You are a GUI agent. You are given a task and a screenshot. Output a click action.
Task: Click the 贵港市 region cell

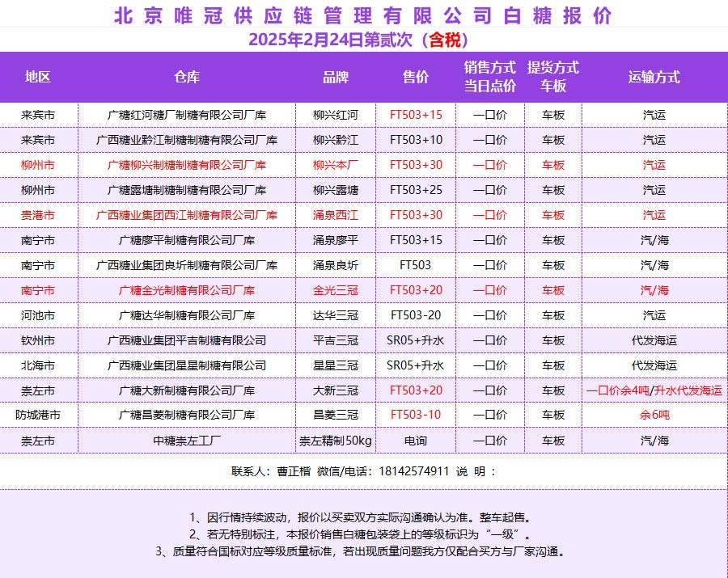click(38, 215)
